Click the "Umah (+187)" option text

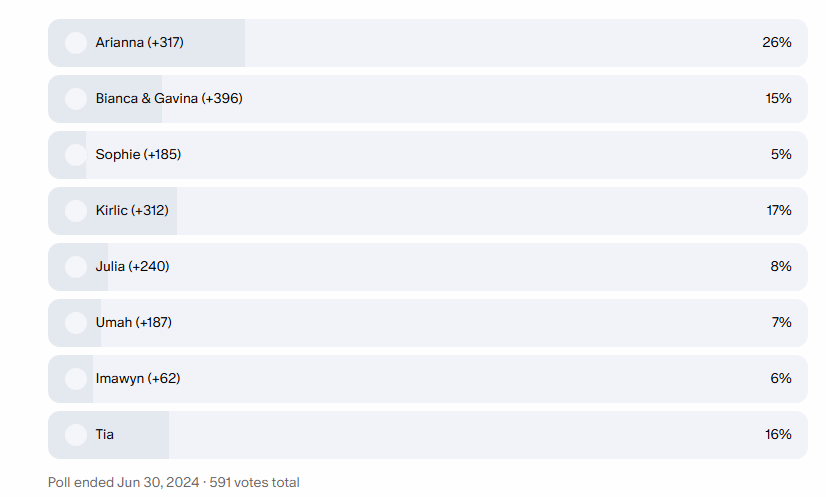(x=134, y=323)
